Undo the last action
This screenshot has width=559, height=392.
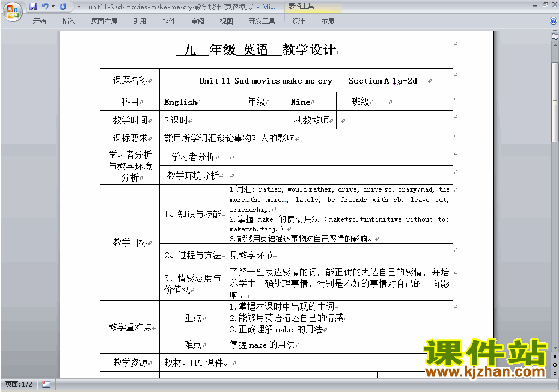click(45, 7)
